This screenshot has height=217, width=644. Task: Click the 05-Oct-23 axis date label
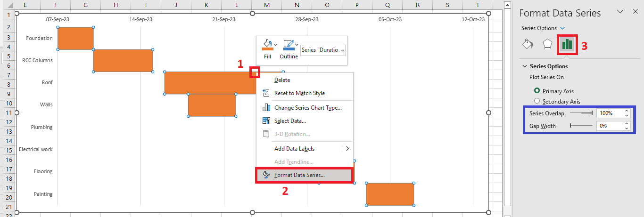(390, 20)
